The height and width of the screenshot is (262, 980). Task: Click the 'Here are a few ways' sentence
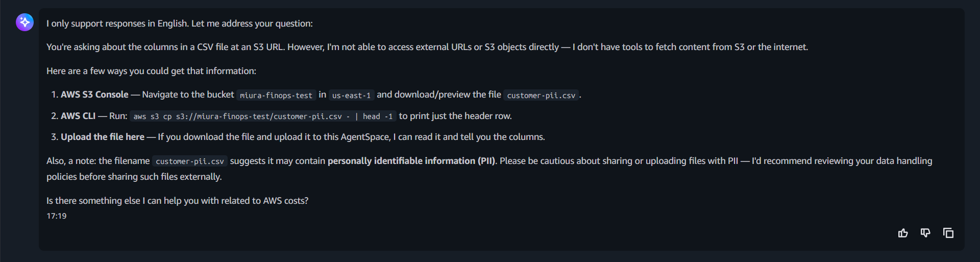pyautogui.click(x=152, y=71)
